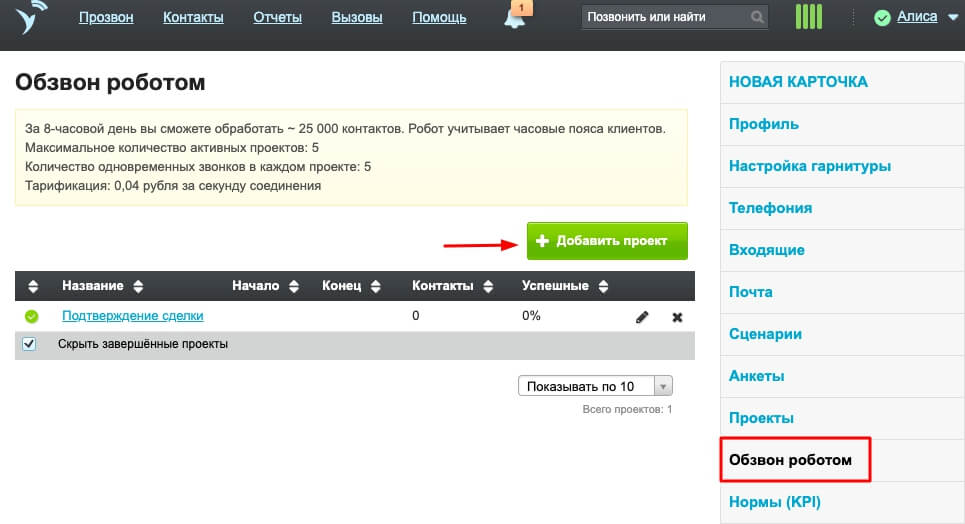Sort by the Контакты column arrows
The image size is (965, 524).
(488, 286)
